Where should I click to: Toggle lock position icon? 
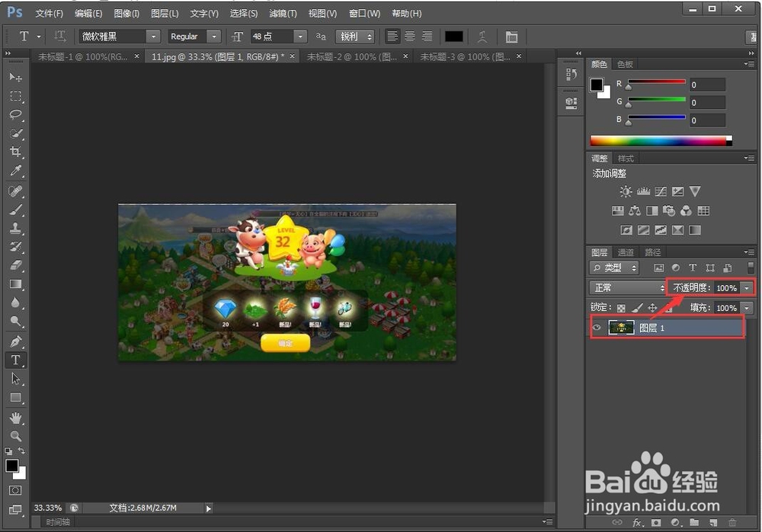[x=653, y=307]
